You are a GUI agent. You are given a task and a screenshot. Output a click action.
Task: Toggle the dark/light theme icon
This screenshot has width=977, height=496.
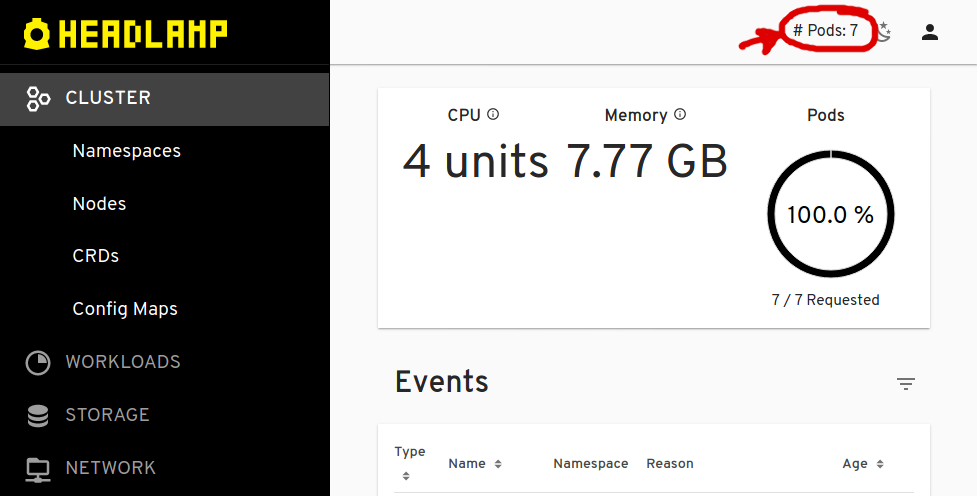(884, 32)
